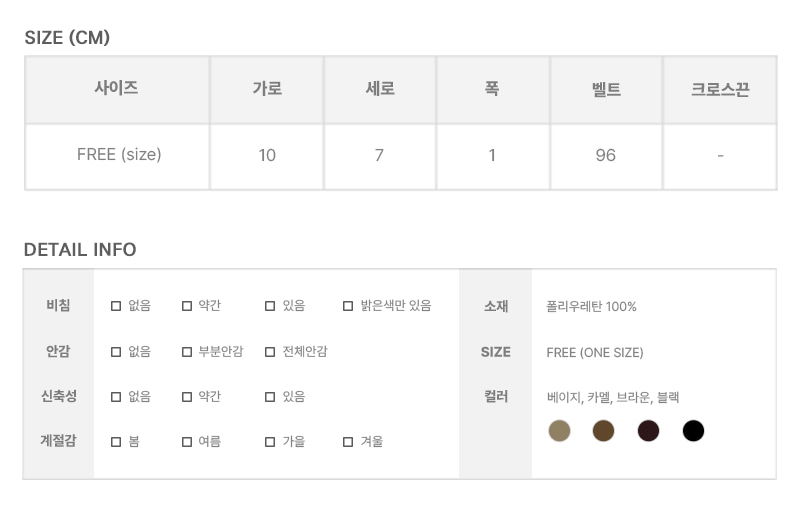The height and width of the screenshot is (528, 800).
Task: Check 있음 box in 신축성 row
Action: click(270, 397)
